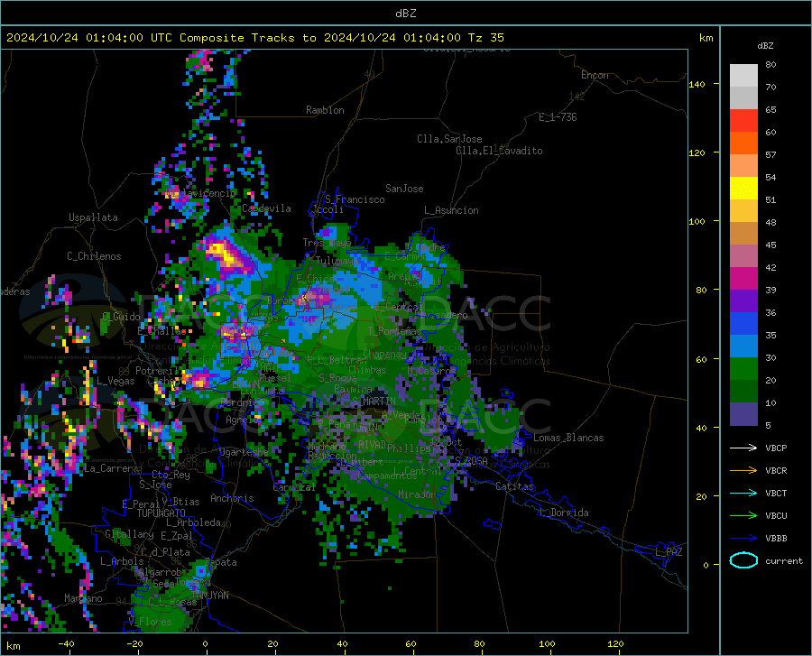Choose the light blue 30-35 dBZ swatch
Viewport: 812px width, 656px height.
coord(743,346)
